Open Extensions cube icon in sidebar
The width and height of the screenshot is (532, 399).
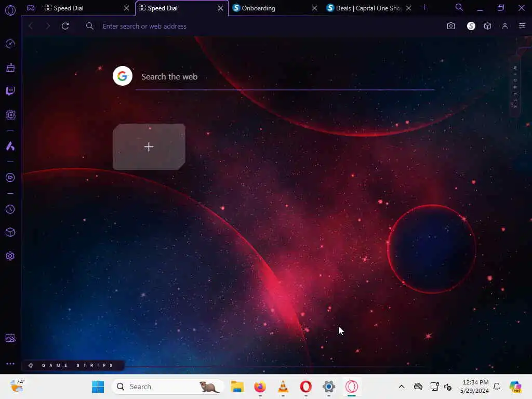[10, 232]
